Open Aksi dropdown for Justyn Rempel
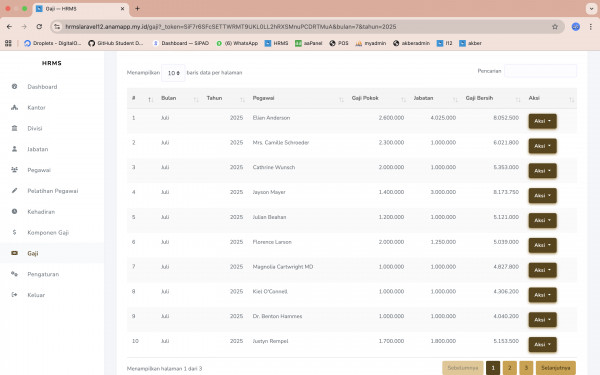This screenshot has width=600, height=375. click(x=543, y=344)
